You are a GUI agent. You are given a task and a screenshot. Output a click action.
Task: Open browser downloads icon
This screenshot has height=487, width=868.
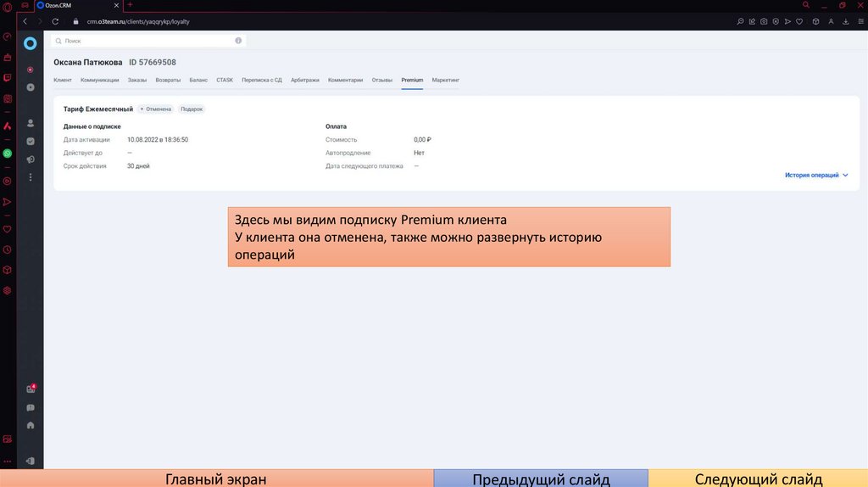click(x=846, y=21)
